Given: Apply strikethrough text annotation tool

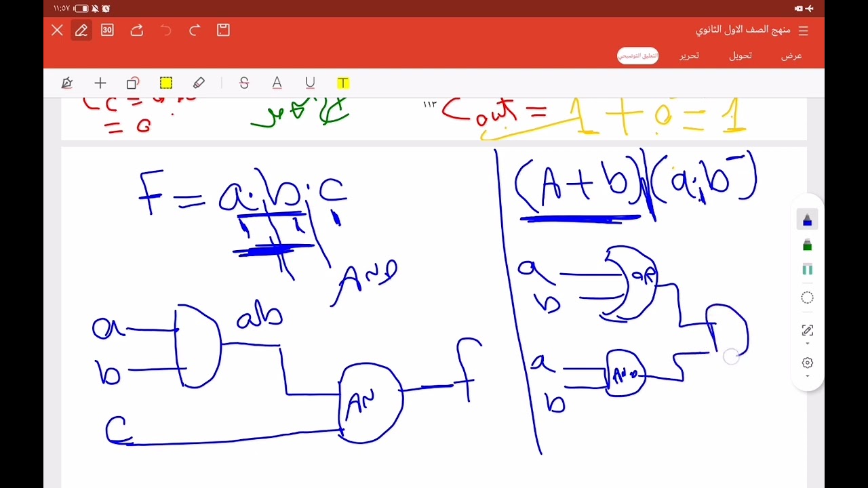Looking at the screenshot, I should (244, 83).
